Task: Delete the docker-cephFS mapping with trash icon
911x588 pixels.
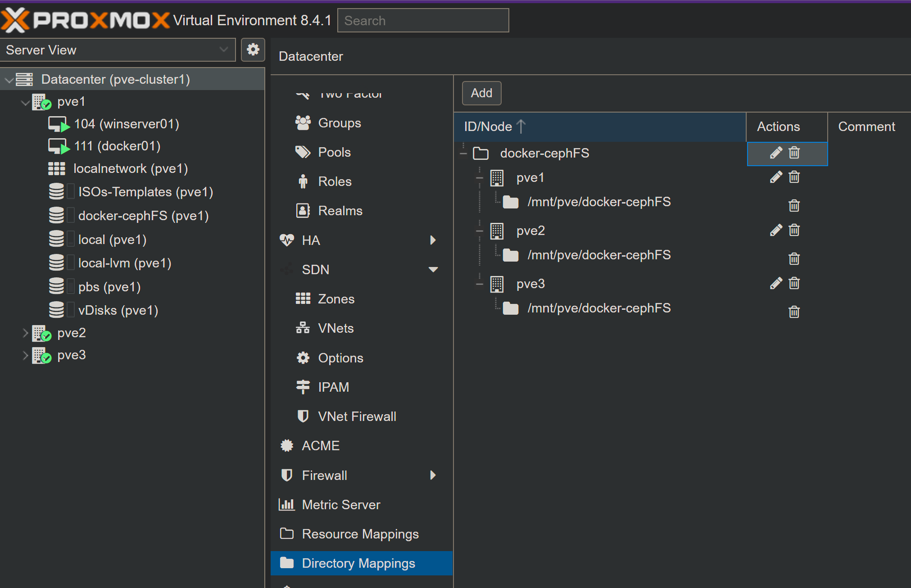Action: click(794, 153)
